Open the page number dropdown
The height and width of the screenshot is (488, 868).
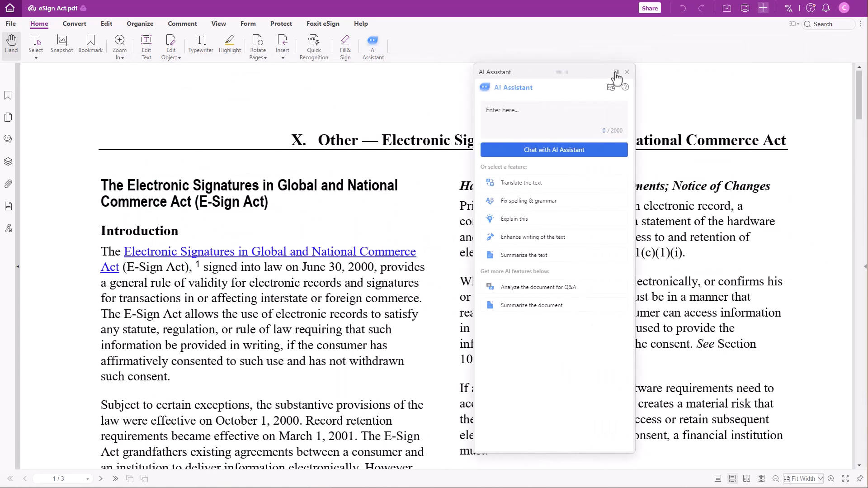(x=88, y=479)
